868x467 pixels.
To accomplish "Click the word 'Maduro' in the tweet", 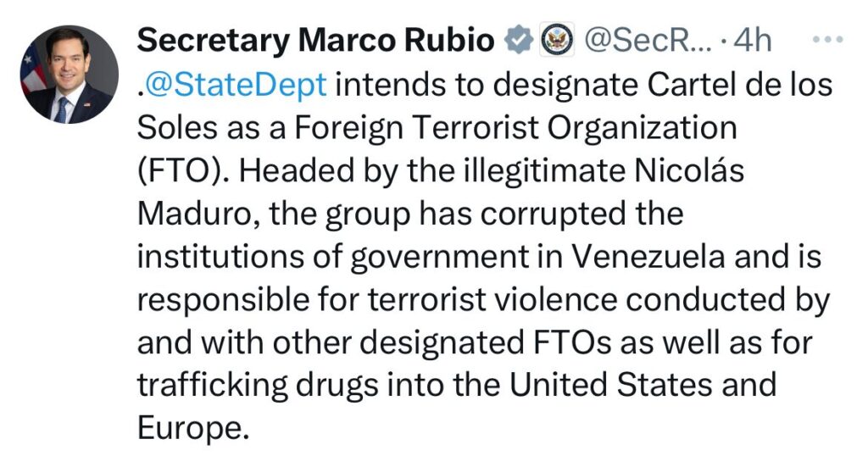I will (x=196, y=214).
